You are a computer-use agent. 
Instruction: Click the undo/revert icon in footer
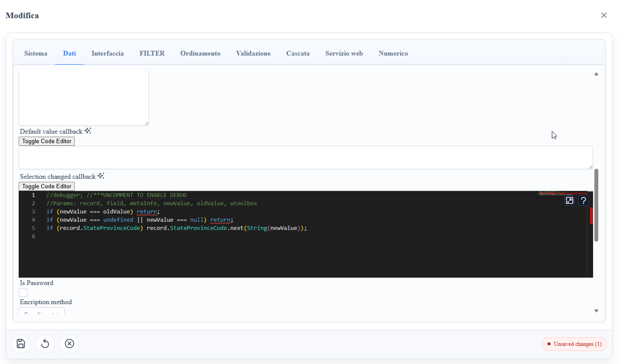click(x=45, y=344)
